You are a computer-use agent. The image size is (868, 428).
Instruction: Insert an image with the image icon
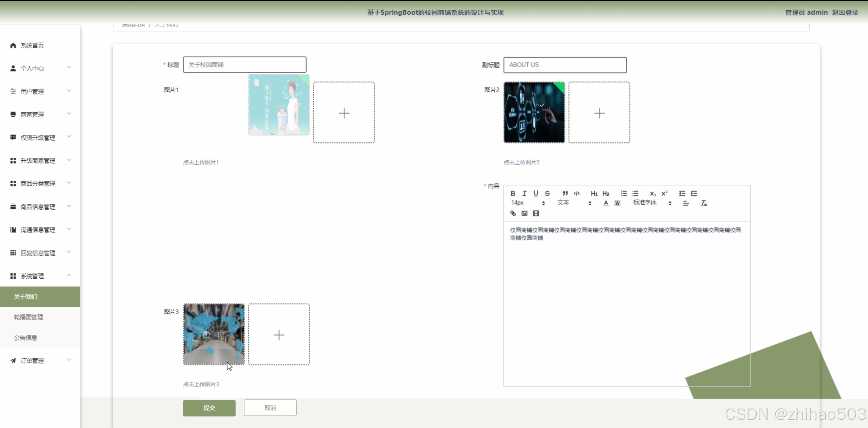524,213
